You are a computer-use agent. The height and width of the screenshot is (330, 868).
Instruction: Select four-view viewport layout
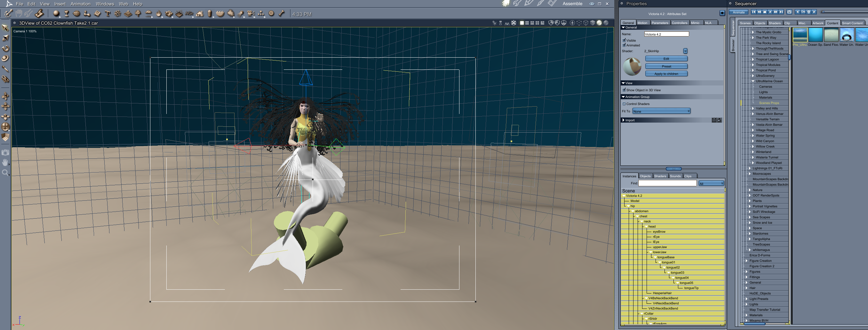pyautogui.click(x=538, y=23)
